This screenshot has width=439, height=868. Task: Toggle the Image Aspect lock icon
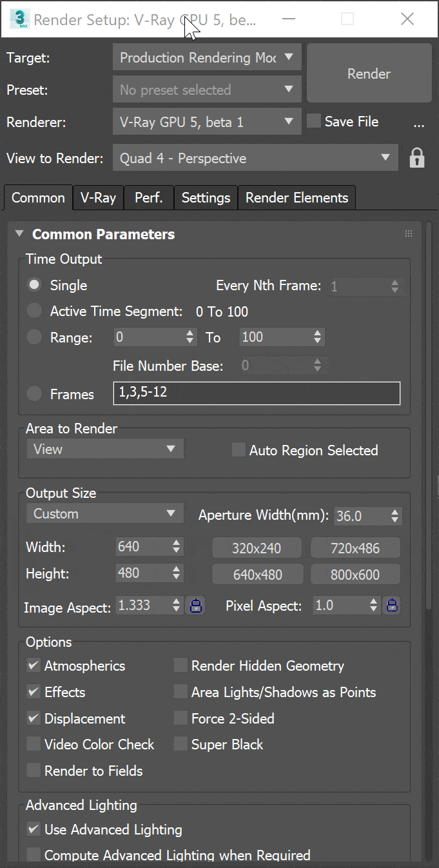pyautogui.click(x=197, y=606)
